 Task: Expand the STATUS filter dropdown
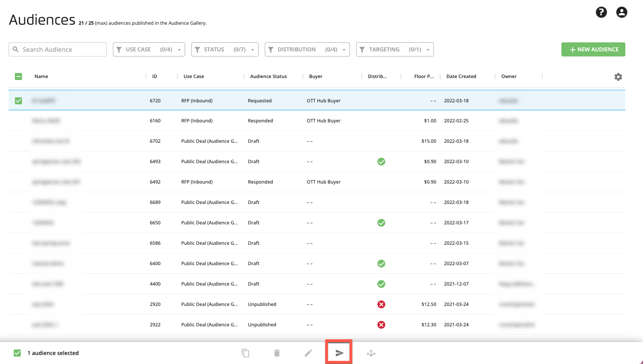coord(225,49)
